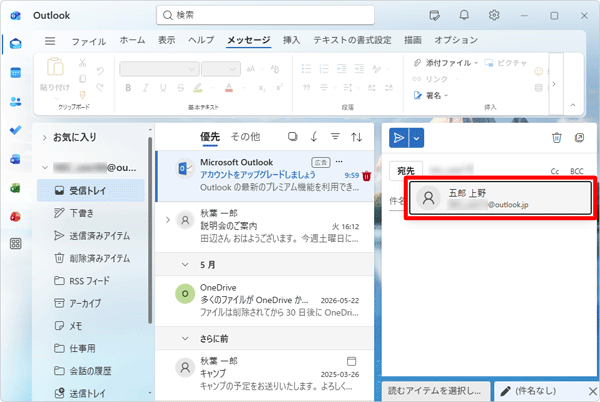Collapse the account folder tree

[45, 168]
